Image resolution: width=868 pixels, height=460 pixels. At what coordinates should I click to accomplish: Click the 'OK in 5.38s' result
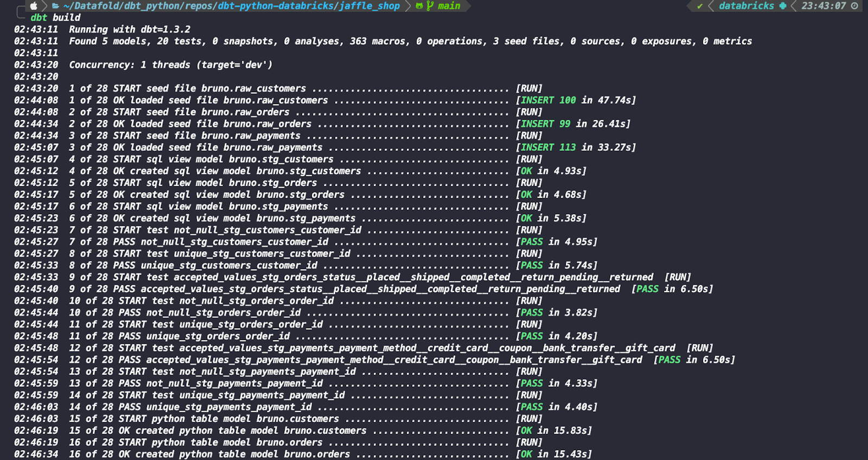click(x=551, y=219)
